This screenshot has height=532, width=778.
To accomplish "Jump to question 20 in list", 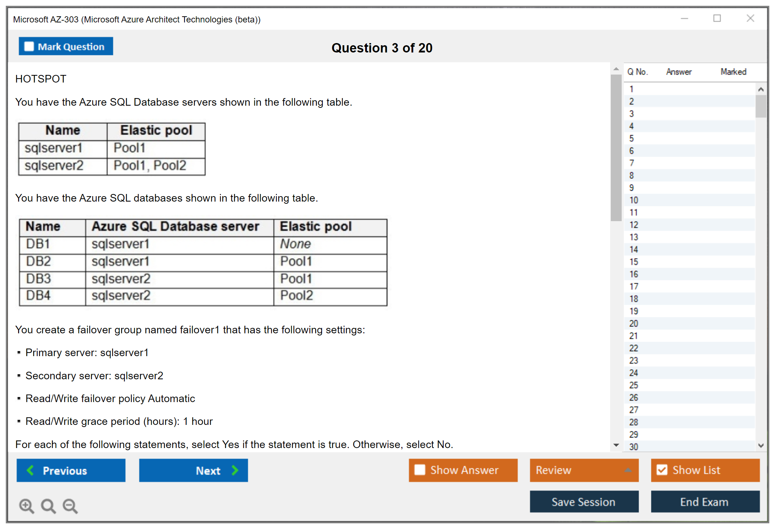I will coord(634,324).
